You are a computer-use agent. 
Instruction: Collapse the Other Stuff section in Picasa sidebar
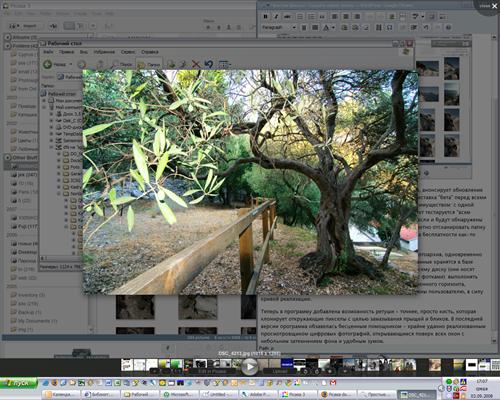(x=8, y=157)
